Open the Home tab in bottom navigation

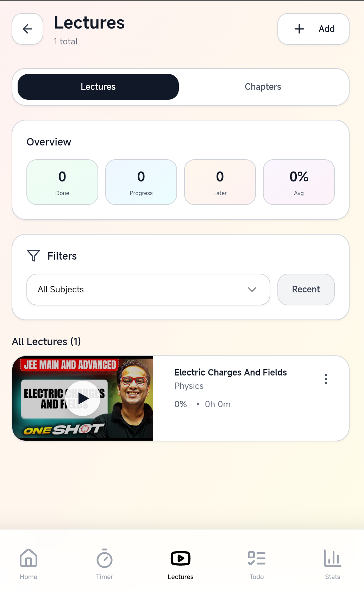(28, 563)
